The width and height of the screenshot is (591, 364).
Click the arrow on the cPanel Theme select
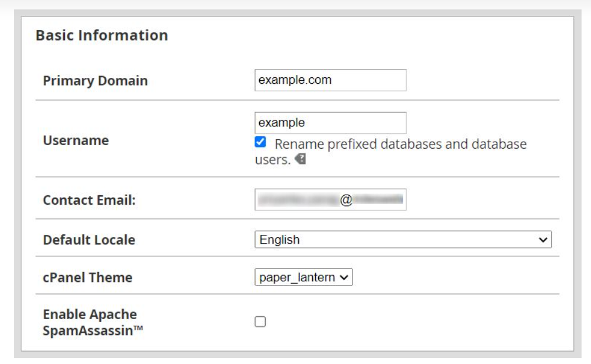coord(344,277)
